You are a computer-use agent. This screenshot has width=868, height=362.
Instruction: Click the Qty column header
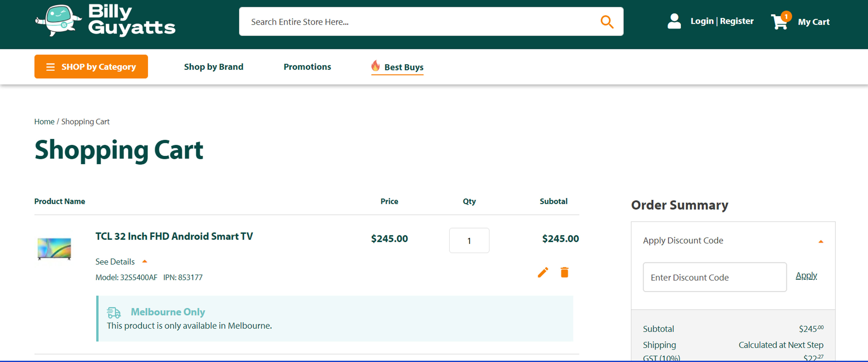tap(469, 201)
